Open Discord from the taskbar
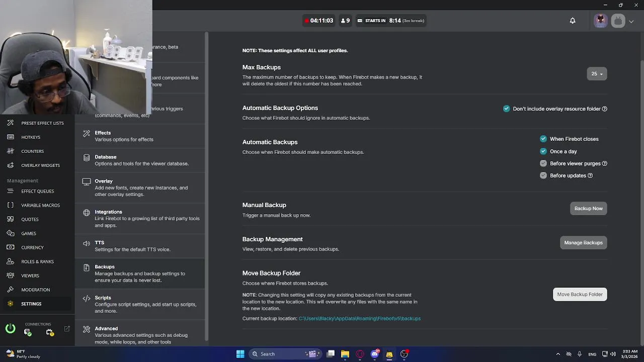This screenshot has height=362, width=644. 374,354
